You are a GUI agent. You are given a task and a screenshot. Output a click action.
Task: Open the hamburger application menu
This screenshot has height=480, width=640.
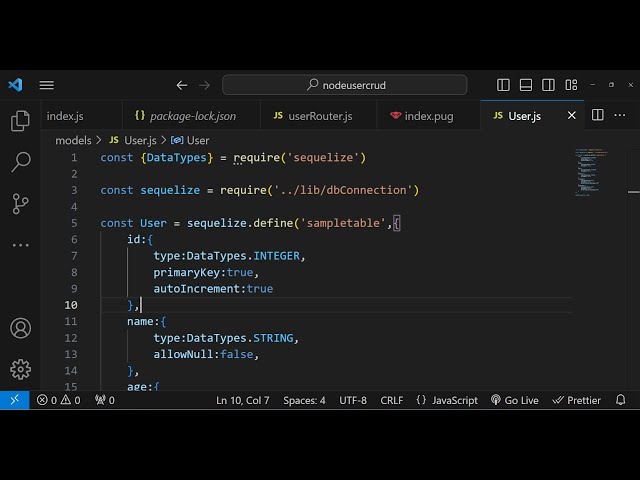click(47, 85)
